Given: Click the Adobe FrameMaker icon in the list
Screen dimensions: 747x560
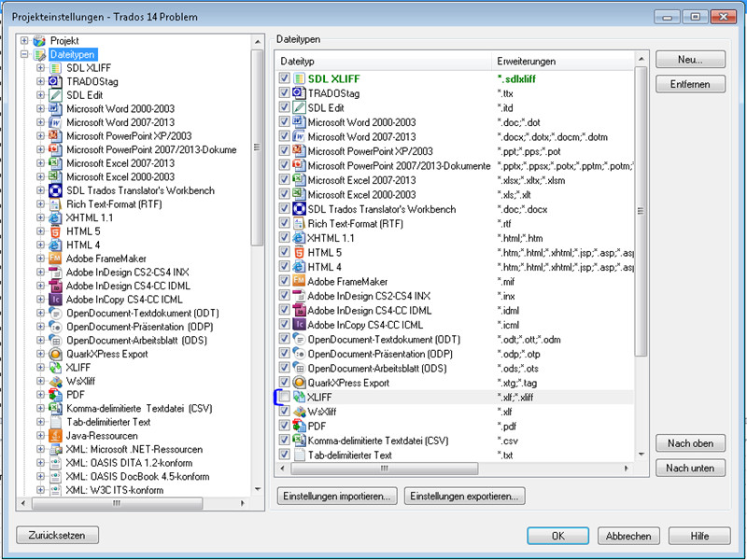Looking at the screenshot, I should point(299,282).
